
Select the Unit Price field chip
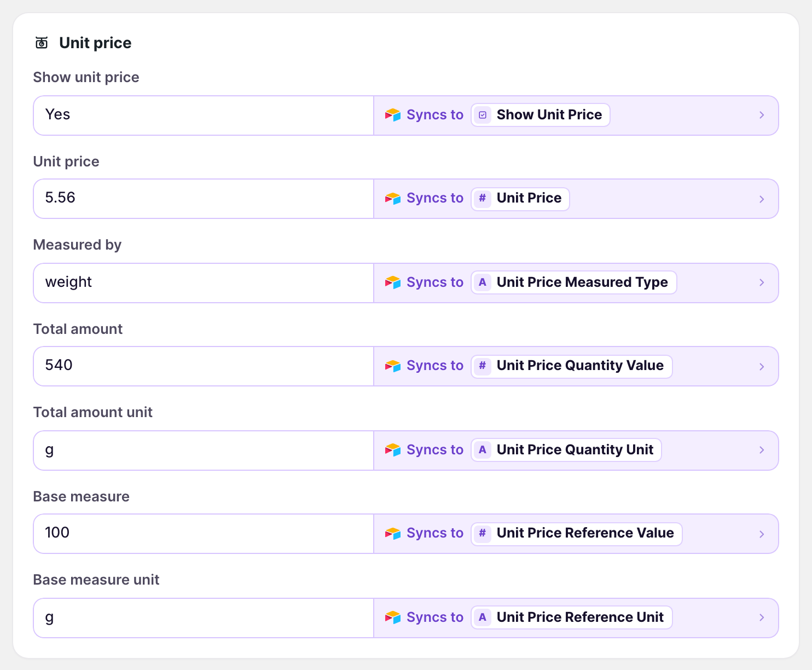520,198
